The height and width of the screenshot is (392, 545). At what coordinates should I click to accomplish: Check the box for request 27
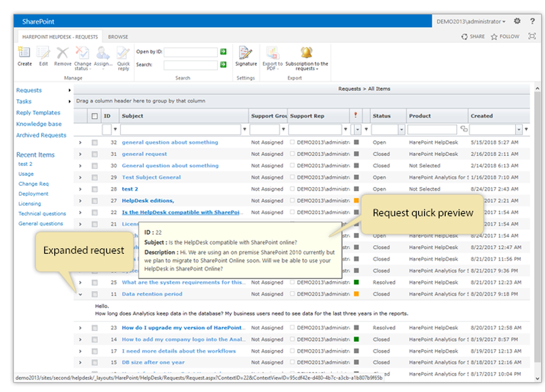(x=94, y=201)
